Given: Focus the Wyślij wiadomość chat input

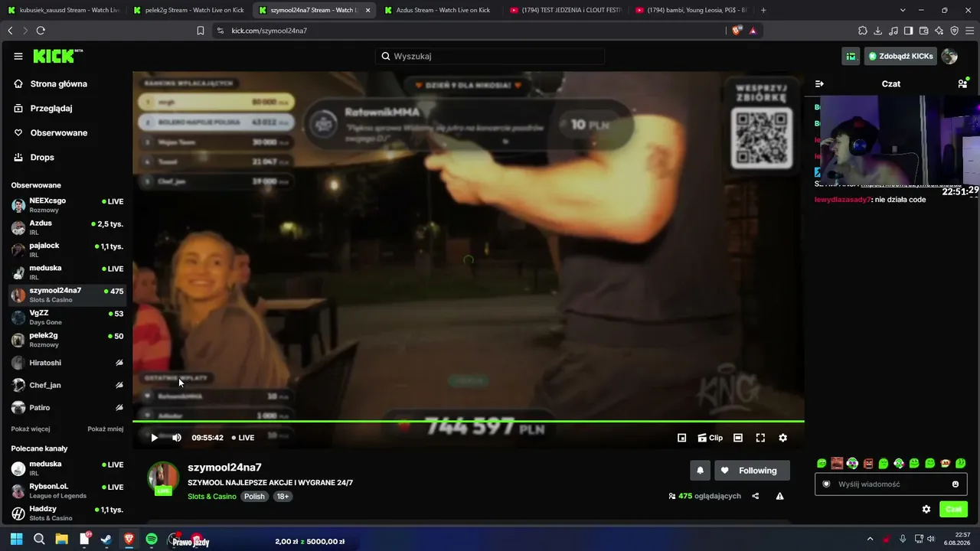Looking at the screenshot, I should click(891, 484).
